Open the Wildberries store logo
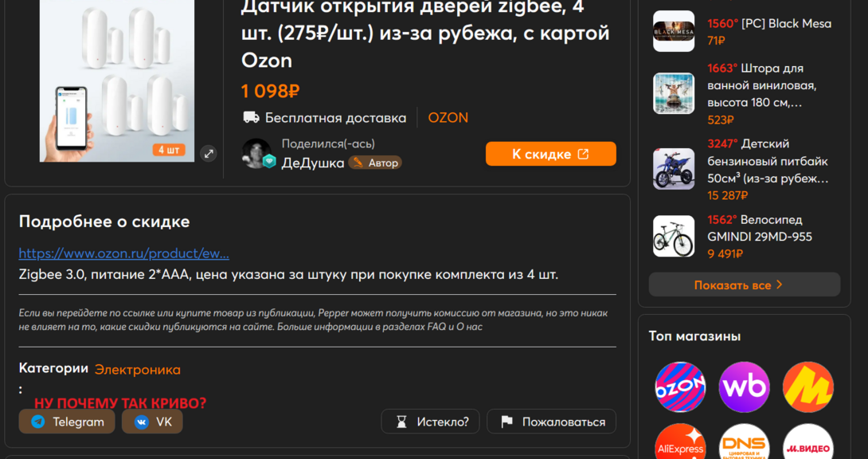This screenshot has width=868, height=459. point(745,387)
